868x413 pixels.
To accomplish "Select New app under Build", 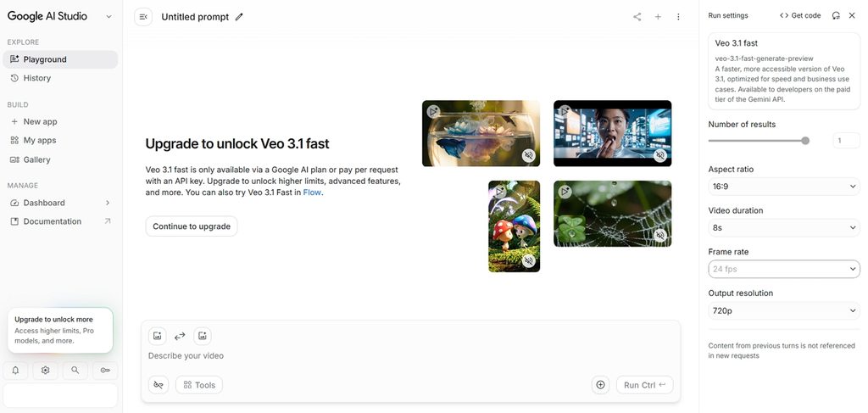I will click(x=60, y=121).
